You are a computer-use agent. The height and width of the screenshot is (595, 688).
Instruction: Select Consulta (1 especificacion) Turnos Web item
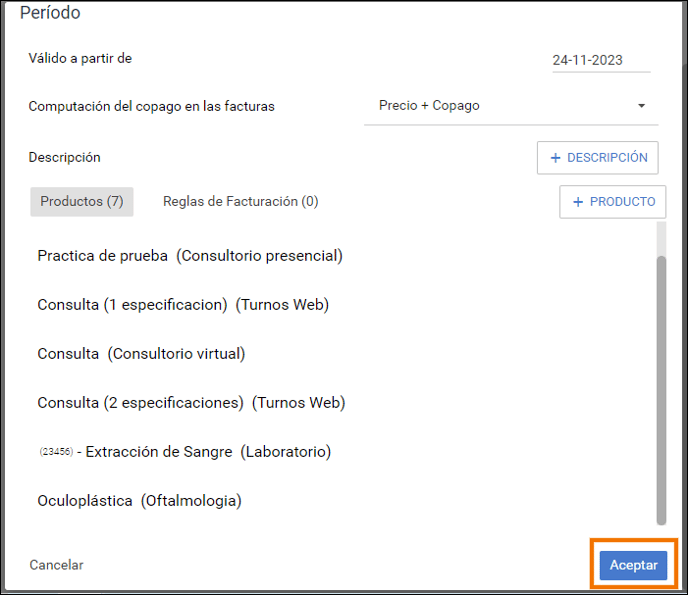[183, 305]
